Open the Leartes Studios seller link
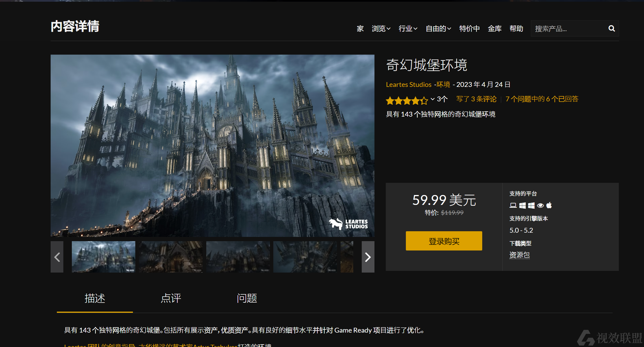This screenshot has height=347, width=644. point(409,85)
